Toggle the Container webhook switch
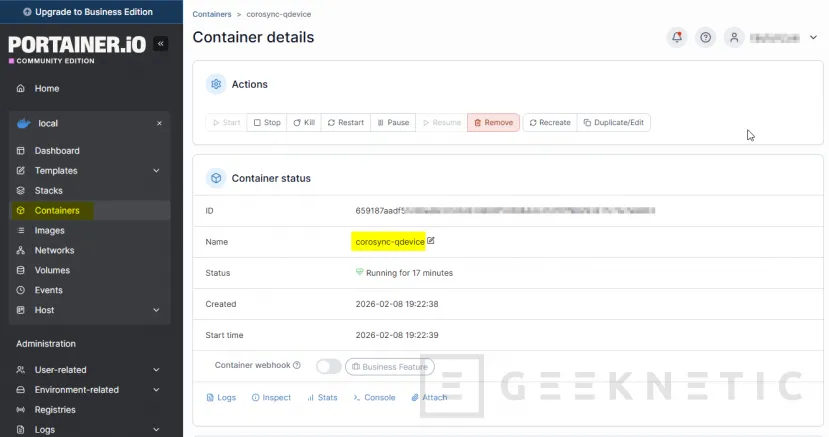The image size is (829, 437). coord(328,366)
